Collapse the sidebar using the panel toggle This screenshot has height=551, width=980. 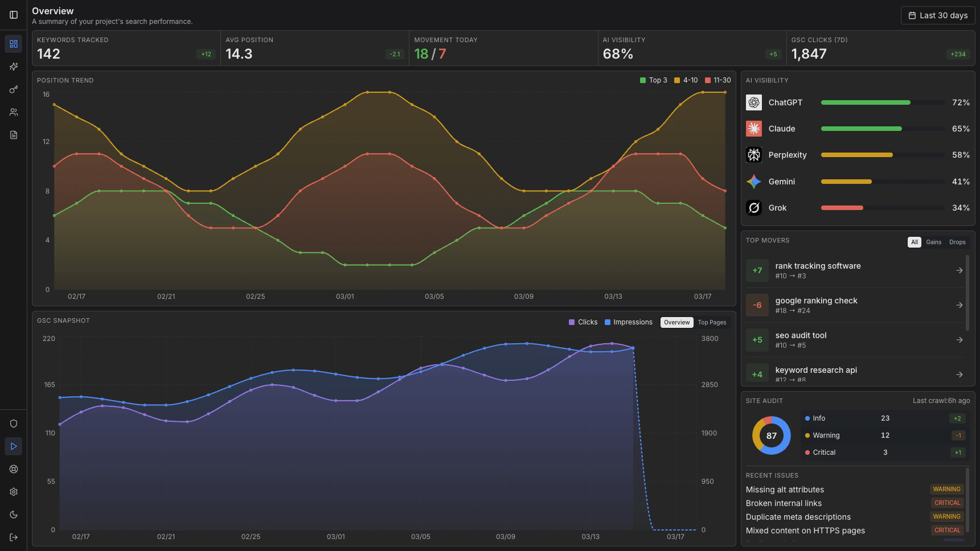tap(14, 15)
